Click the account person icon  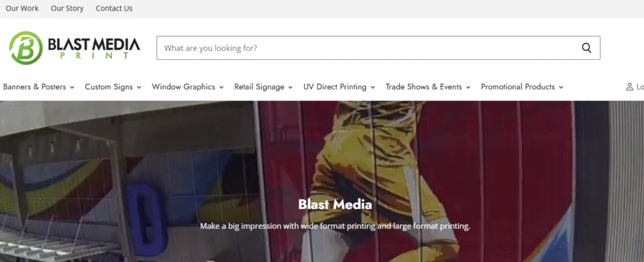click(629, 87)
